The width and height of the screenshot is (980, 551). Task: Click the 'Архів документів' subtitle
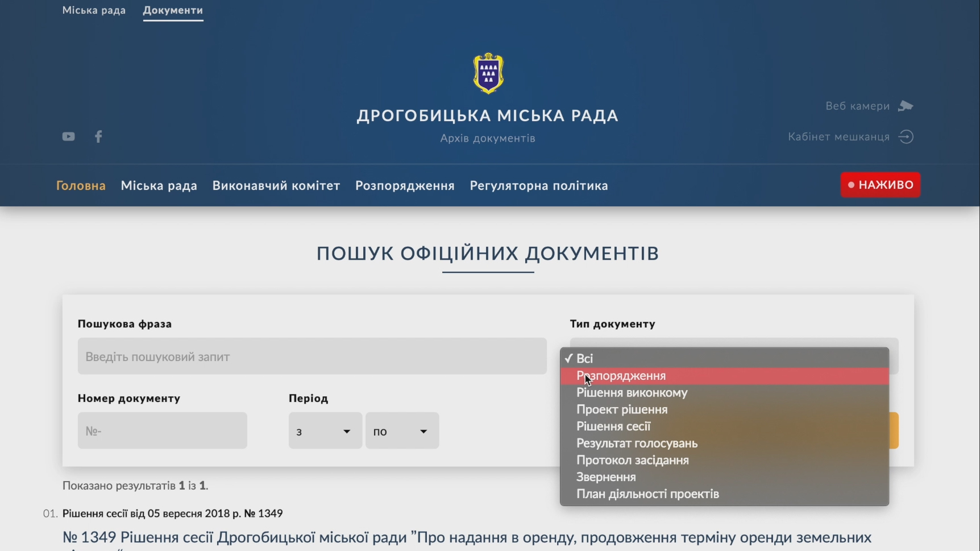coord(488,138)
